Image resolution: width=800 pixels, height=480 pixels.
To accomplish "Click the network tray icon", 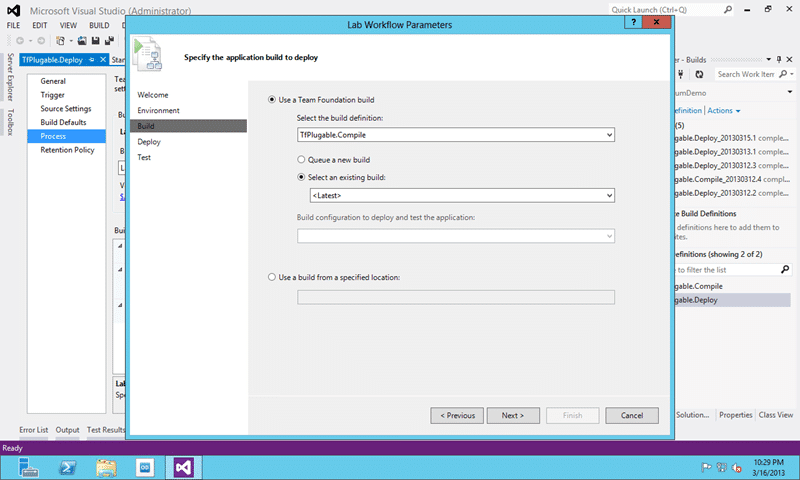I will pos(721,467).
